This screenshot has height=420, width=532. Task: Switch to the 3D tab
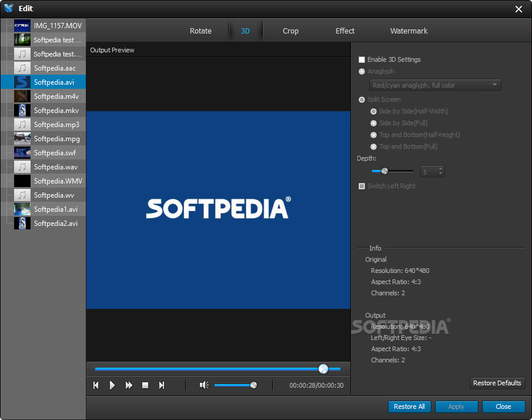(245, 31)
